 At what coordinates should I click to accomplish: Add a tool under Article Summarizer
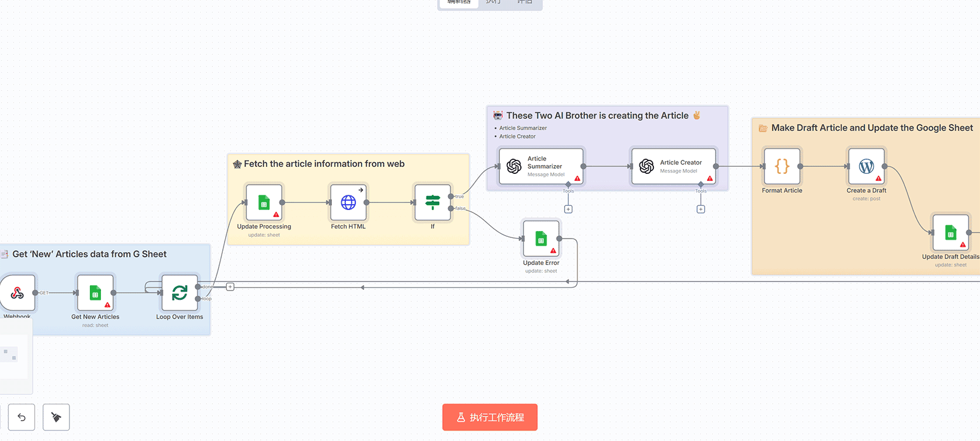tap(568, 209)
